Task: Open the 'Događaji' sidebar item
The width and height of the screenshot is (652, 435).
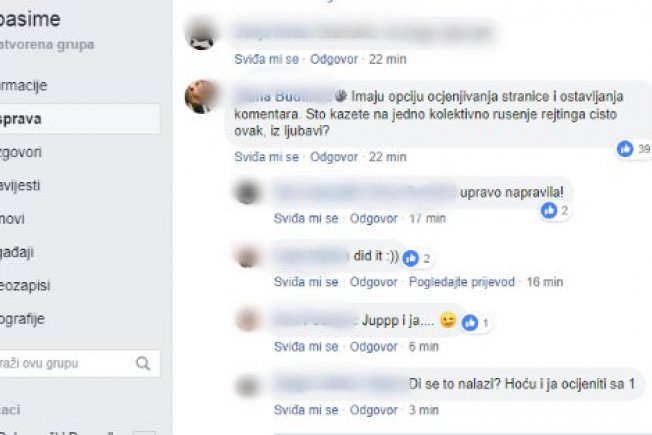Action: point(17,252)
